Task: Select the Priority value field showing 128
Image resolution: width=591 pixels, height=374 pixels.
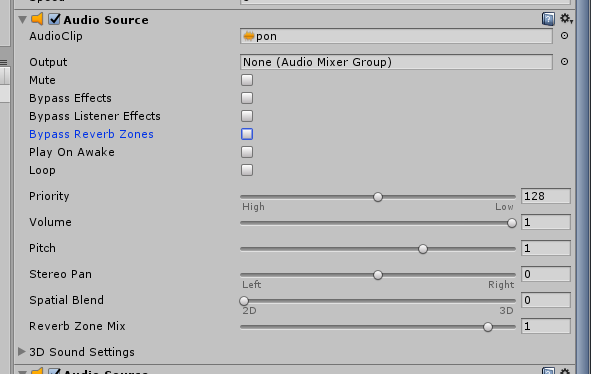Action: point(546,196)
